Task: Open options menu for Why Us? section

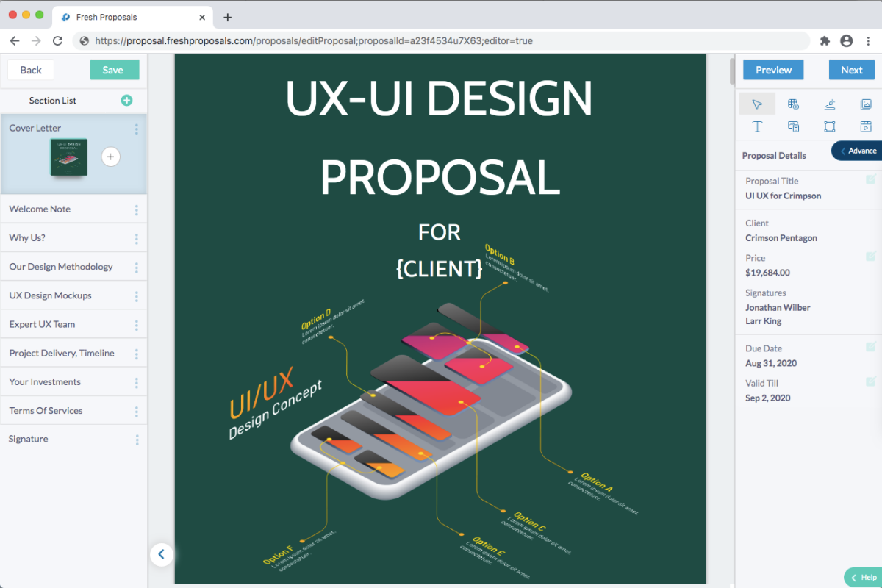Action: tap(137, 239)
